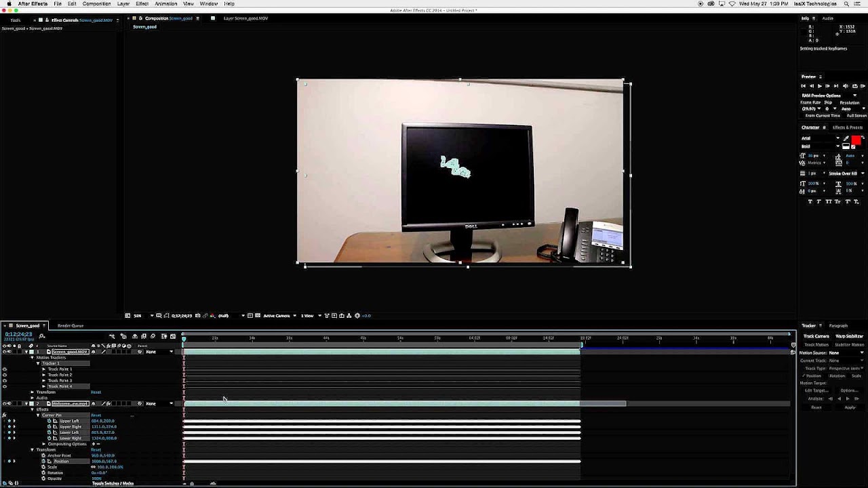Toggle visibility eye for Track Point 1
The image size is (868, 488).
pos(5,369)
